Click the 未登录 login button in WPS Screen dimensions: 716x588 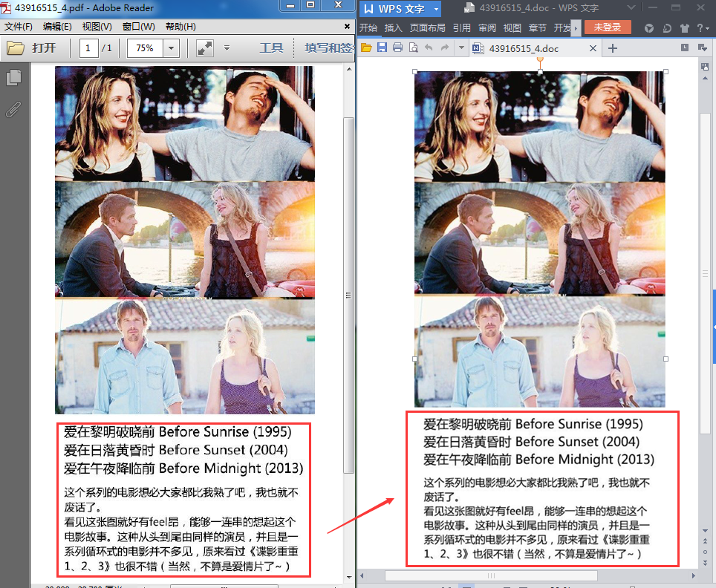[608, 27]
